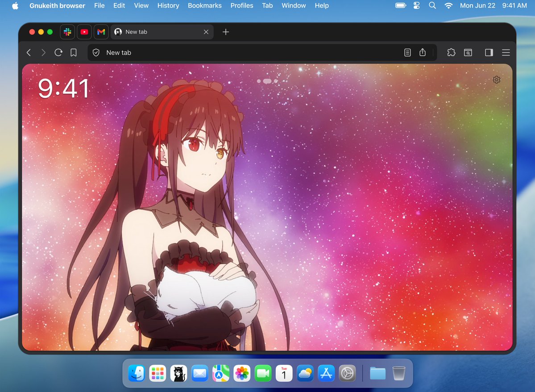Viewport: 535px width, 392px height.
Task: Open the Gnukeith browser app menu
Action: [57, 5]
